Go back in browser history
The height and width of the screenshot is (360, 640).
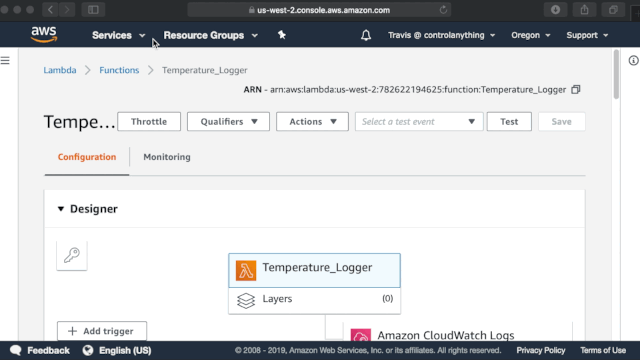click(x=50, y=10)
